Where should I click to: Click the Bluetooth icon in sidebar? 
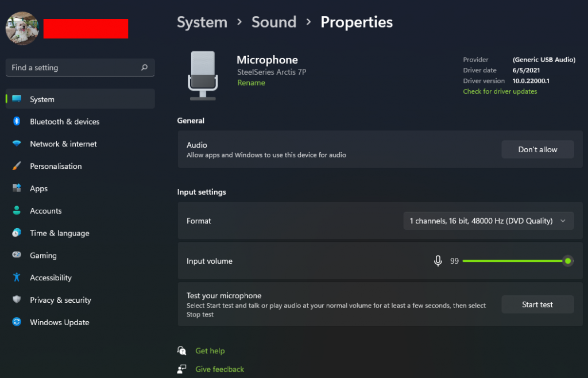click(17, 121)
